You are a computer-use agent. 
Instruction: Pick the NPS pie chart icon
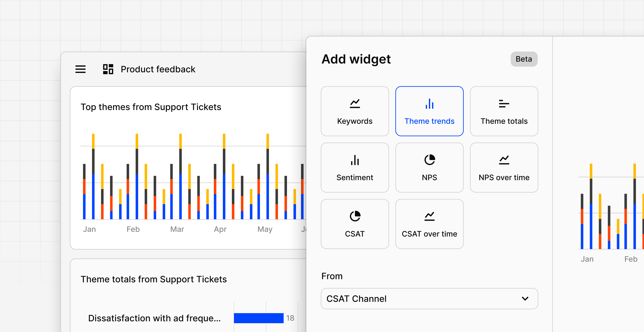coord(429,160)
